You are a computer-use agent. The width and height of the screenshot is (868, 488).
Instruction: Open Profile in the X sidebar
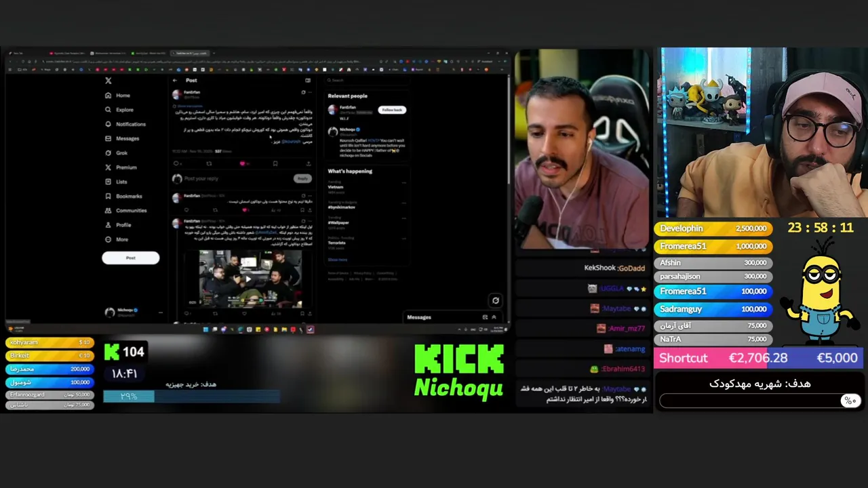click(x=118, y=225)
